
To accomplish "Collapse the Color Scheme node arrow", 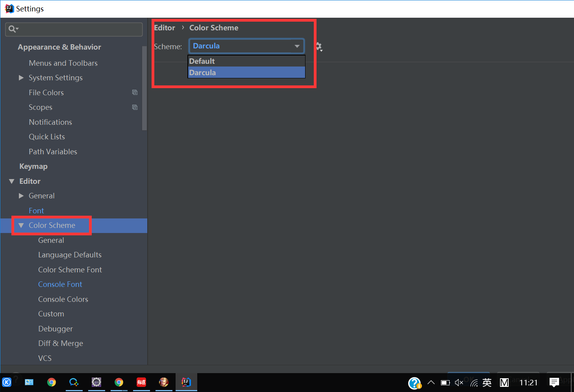I will coord(21,225).
